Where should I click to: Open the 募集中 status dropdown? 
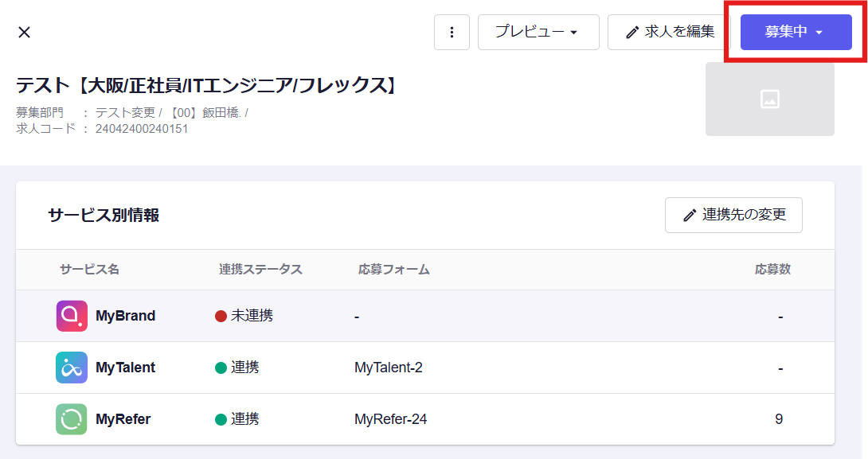click(795, 32)
